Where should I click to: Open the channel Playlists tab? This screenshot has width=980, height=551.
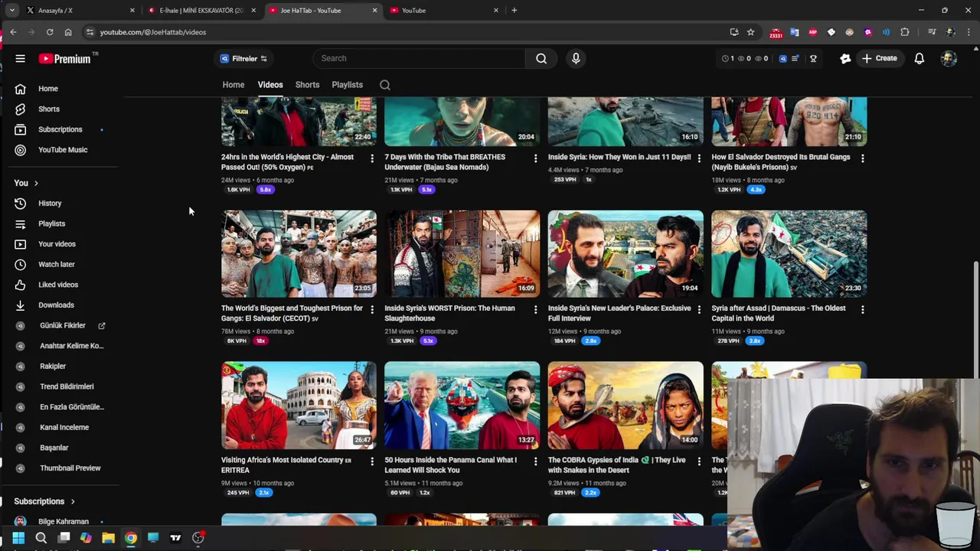tap(348, 85)
